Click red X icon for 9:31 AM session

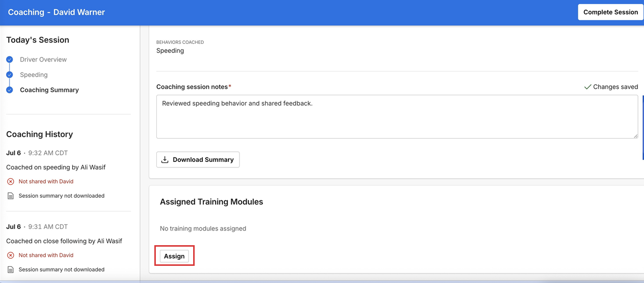click(x=11, y=255)
